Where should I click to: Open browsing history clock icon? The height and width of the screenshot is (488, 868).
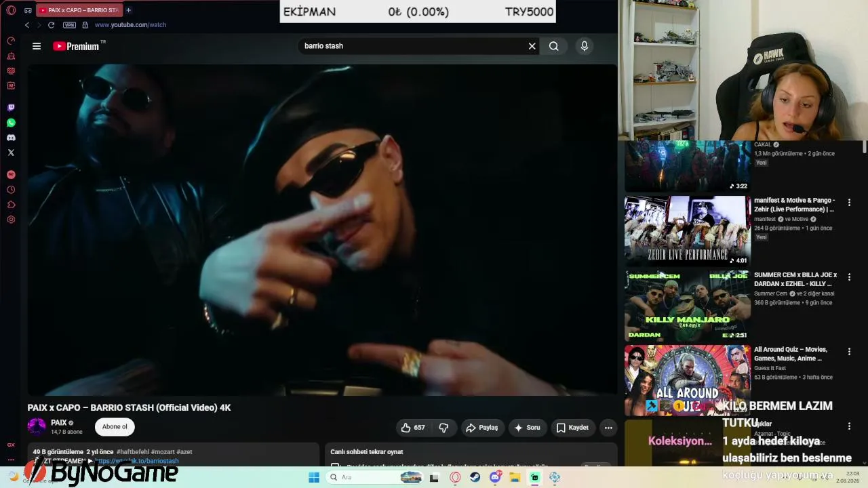tap(11, 190)
